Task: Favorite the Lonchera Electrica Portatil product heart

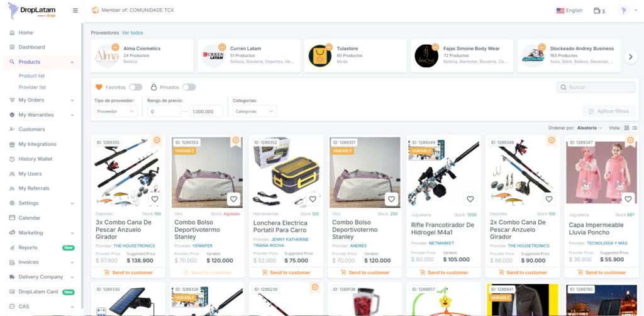Action: [x=313, y=200]
